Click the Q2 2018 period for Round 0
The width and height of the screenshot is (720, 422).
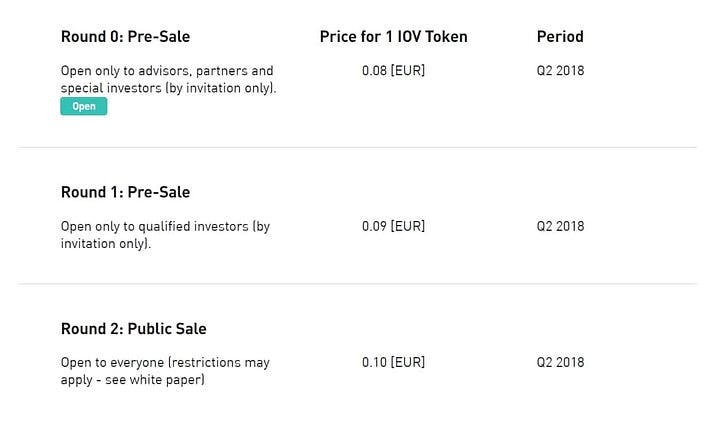pos(560,70)
